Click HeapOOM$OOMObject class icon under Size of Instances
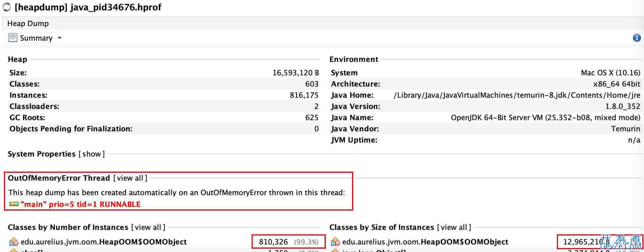The height and width of the screenshot is (252, 644). click(335, 242)
